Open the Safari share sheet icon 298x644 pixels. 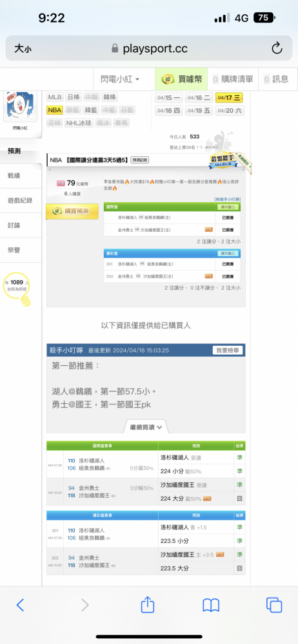click(x=147, y=604)
